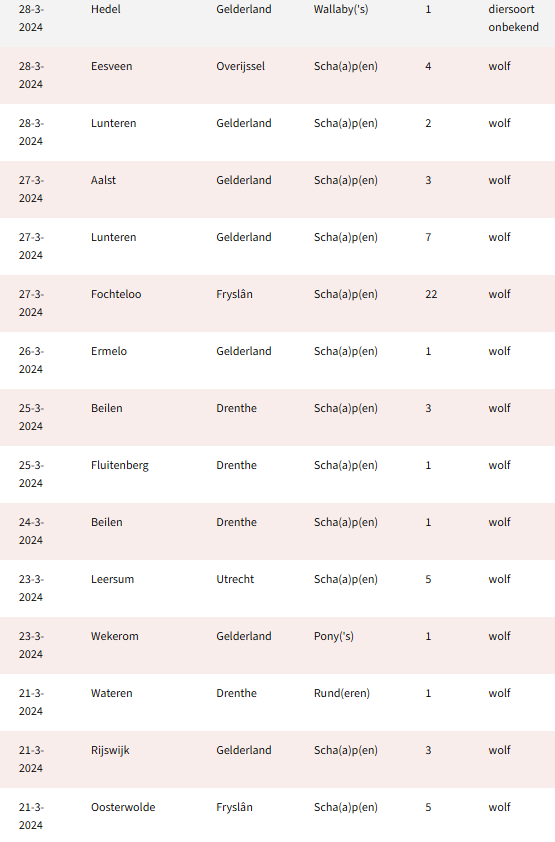Select the Fryslân cell in Fochteloo row
This screenshot has width=555, height=842.
[x=235, y=294]
